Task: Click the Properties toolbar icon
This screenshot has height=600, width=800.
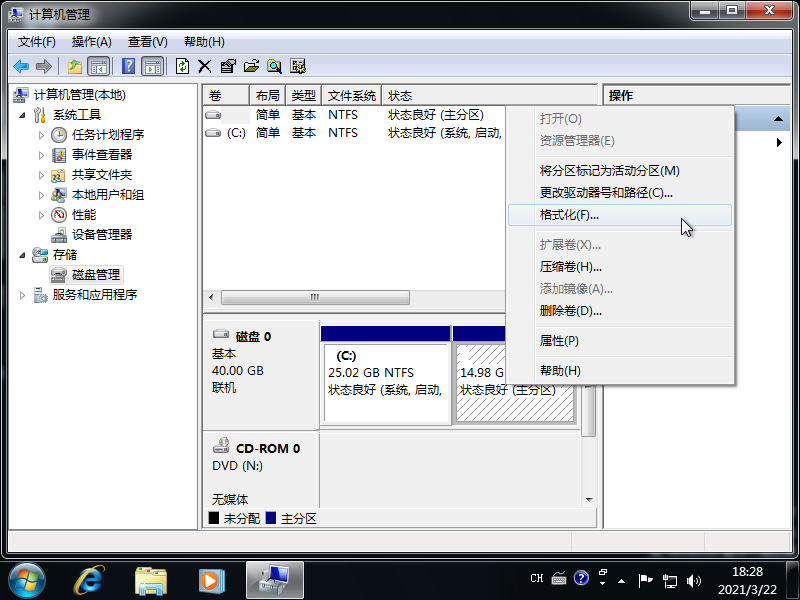Action: pyautogui.click(x=229, y=66)
